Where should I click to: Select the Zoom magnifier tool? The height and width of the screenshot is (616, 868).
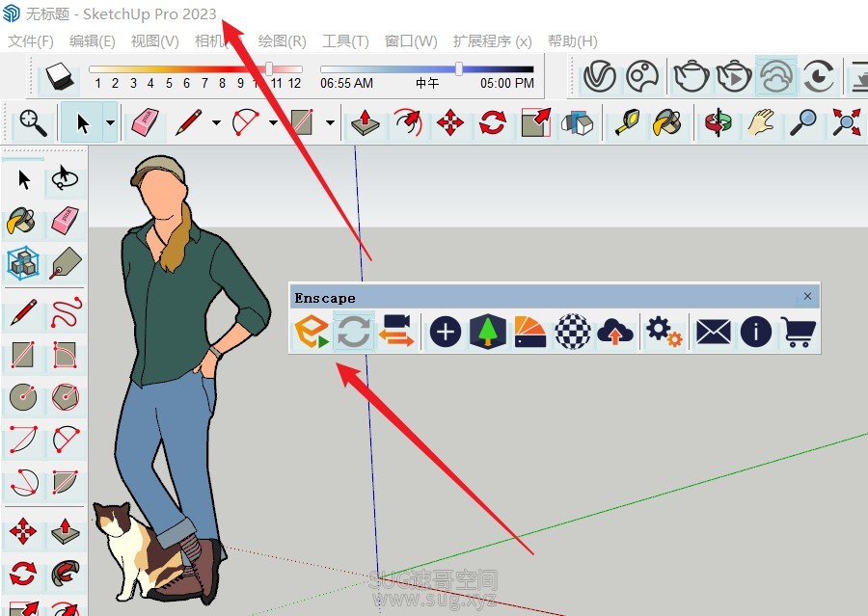click(803, 122)
